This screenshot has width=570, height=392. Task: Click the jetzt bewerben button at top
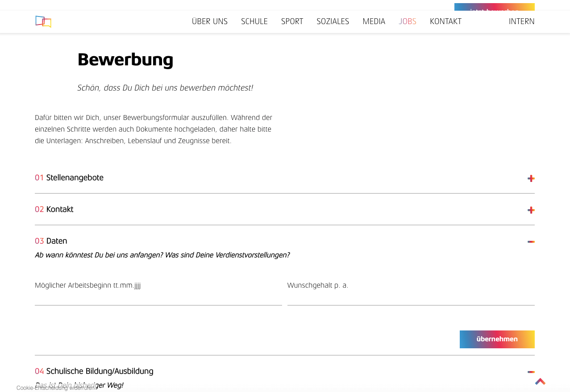494,7
